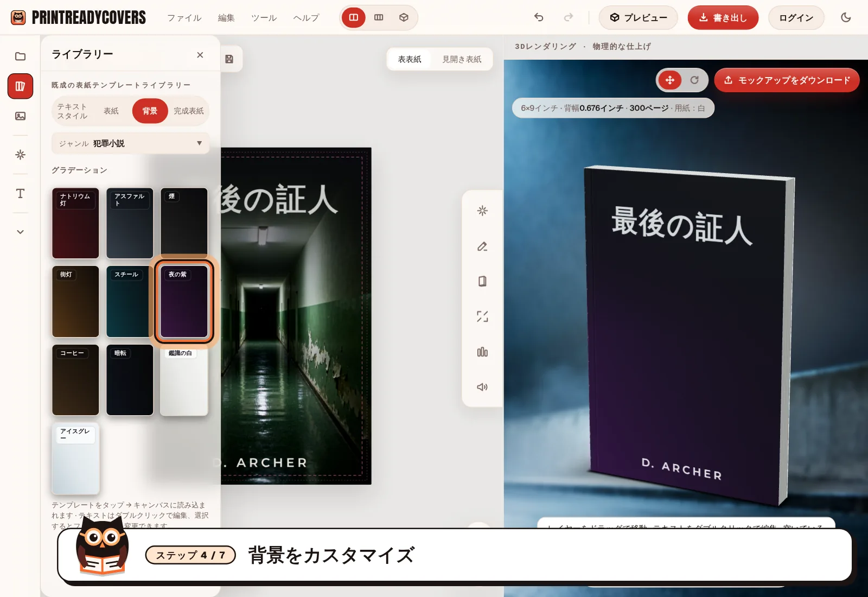Reset 3D view rotation icon
The height and width of the screenshot is (597, 868).
pos(694,80)
